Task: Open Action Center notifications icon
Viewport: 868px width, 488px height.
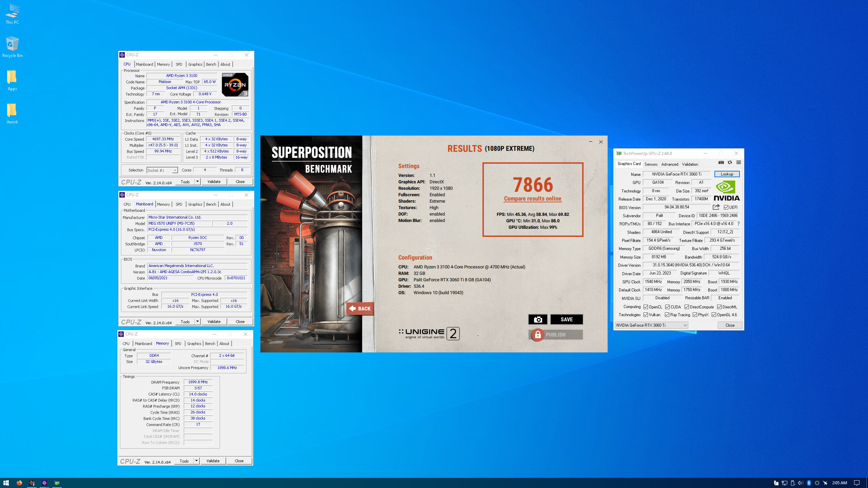Action: [x=857, y=483]
